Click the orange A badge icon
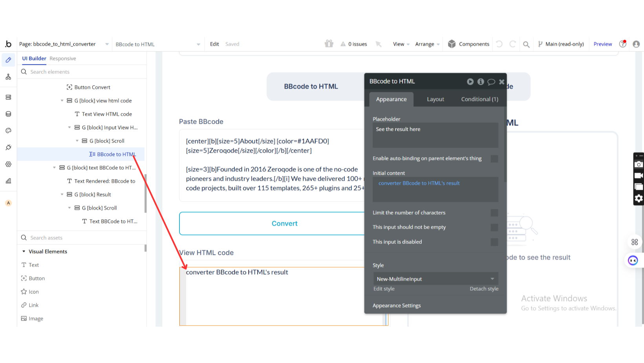 click(x=8, y=203)
